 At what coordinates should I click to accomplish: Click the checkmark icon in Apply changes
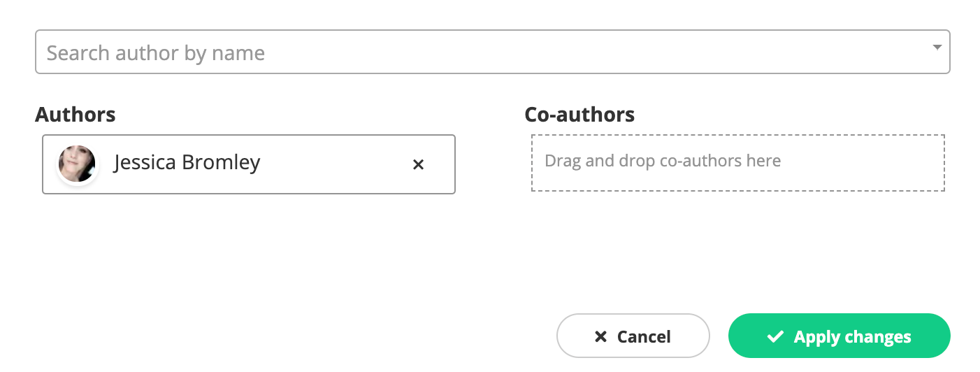[x=775, y=336]
